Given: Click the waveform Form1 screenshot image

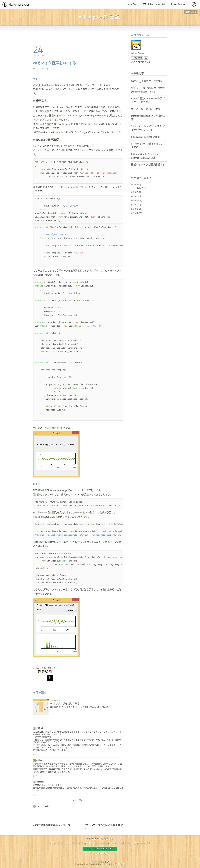Looking at the screenshot, I should pos(56,454).
